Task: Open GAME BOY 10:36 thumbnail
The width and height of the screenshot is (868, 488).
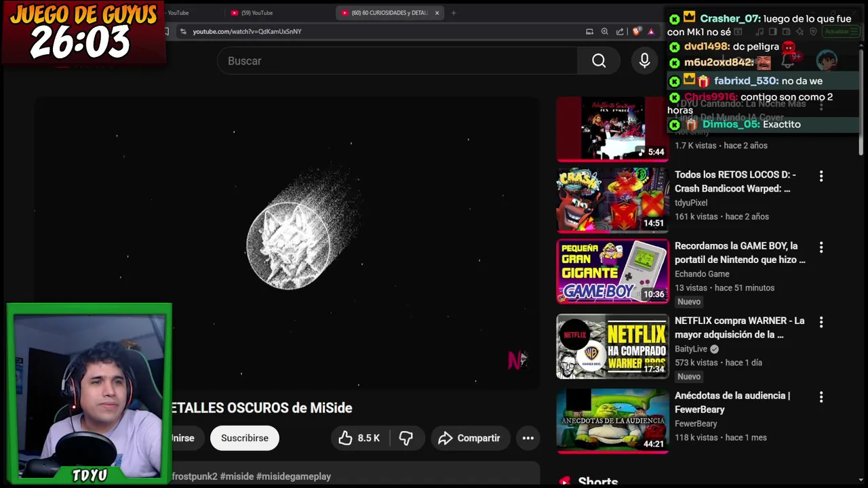Action: coord(612,271)
